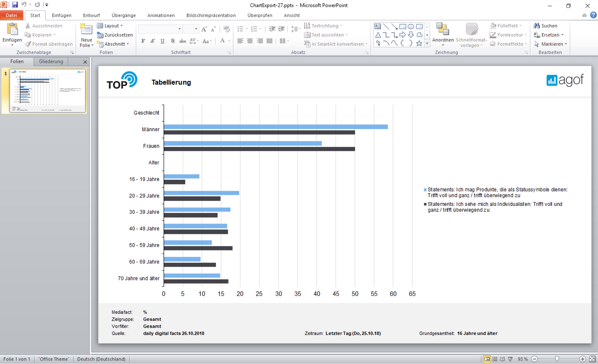Select the right arrow shape
The width and height of the screenshot is (598, 364).
coord(403,35)
